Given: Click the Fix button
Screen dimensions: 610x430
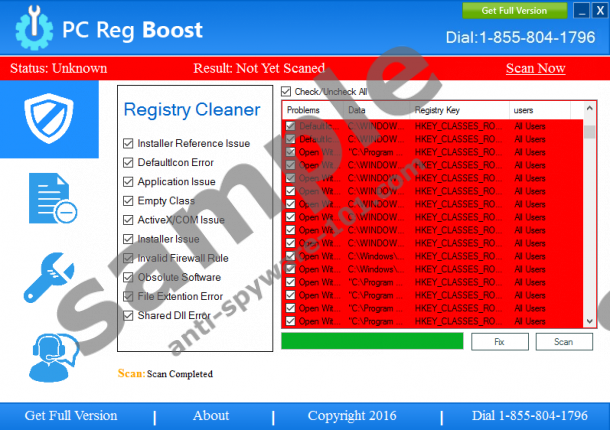Looking at the screenshot, I should [500, 342].
